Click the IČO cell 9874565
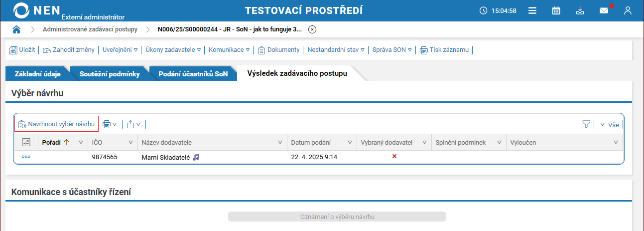Image resolution: width=644 pixels, height=231 pixels. (105, 157)
